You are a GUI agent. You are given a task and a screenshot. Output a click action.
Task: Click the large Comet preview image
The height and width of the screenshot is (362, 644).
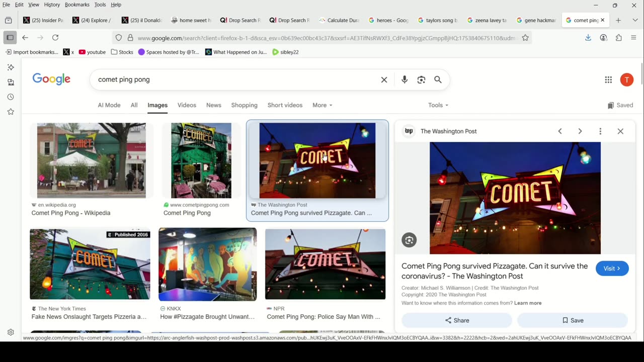(x=515, y=198)
